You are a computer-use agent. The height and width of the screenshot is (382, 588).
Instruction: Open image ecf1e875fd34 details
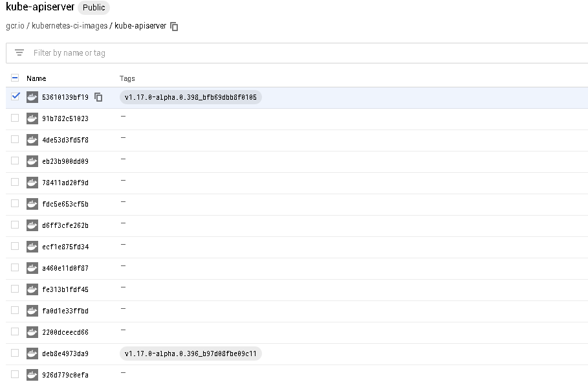pyautogui.click(x=65, y=247)
